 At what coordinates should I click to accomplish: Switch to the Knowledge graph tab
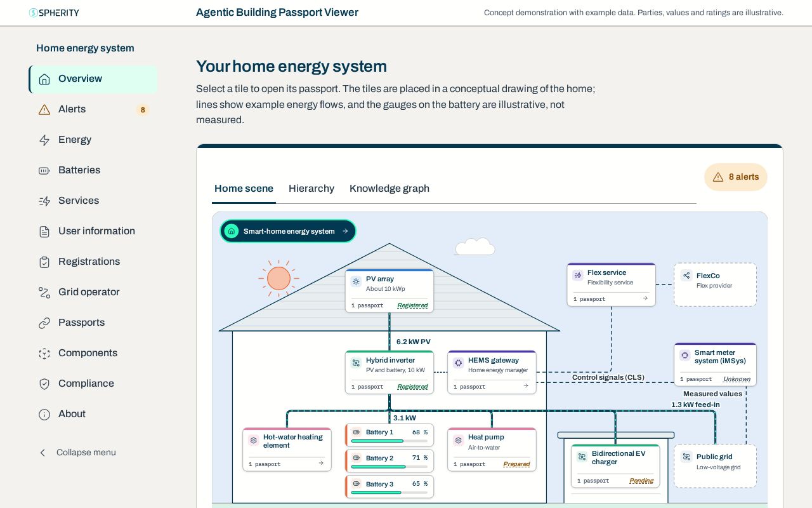pos(390,189)
